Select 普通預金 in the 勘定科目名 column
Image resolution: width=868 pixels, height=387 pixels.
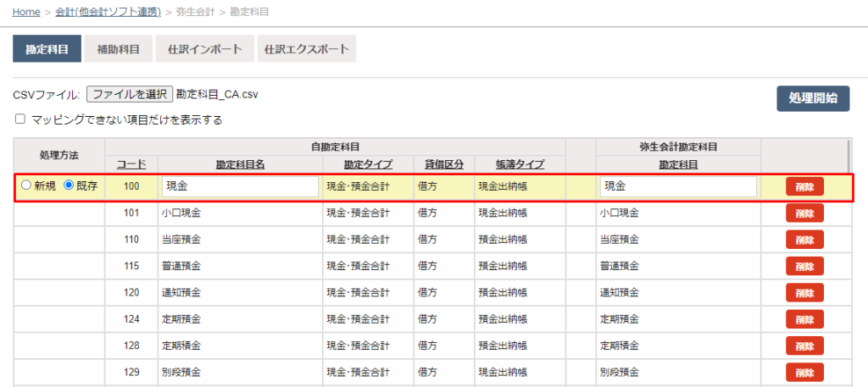pyautogui.click(x=182, y=267)
